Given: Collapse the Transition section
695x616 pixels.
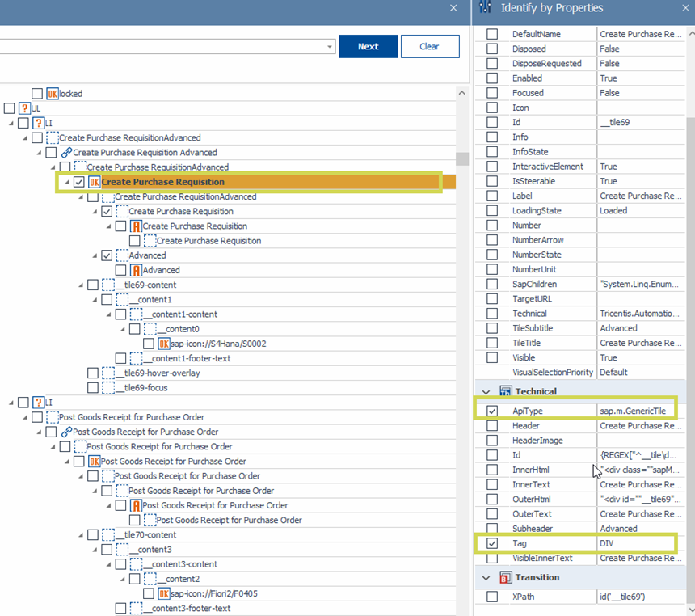Looking at the screenshot, I should click(486, 578).
